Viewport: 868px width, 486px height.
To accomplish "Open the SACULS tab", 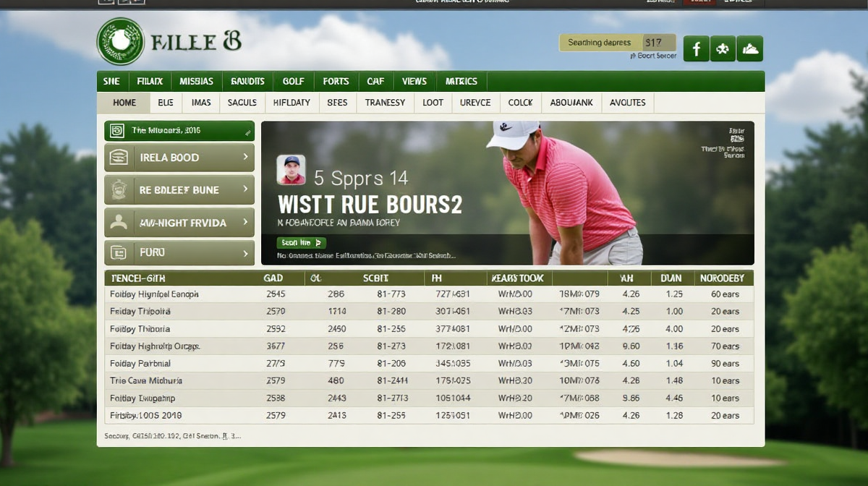I will coord(242,103).
